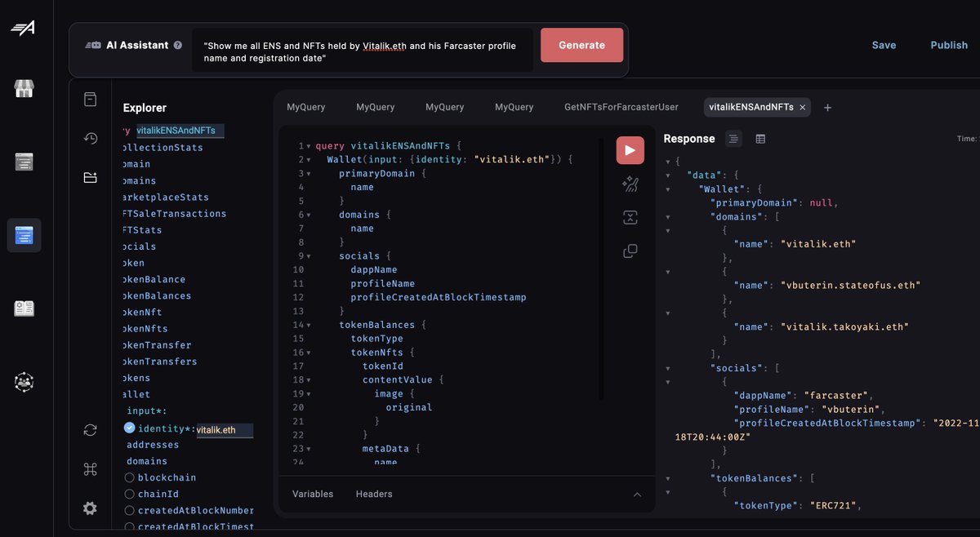Click the Airstack logo icon

[22, 28]
